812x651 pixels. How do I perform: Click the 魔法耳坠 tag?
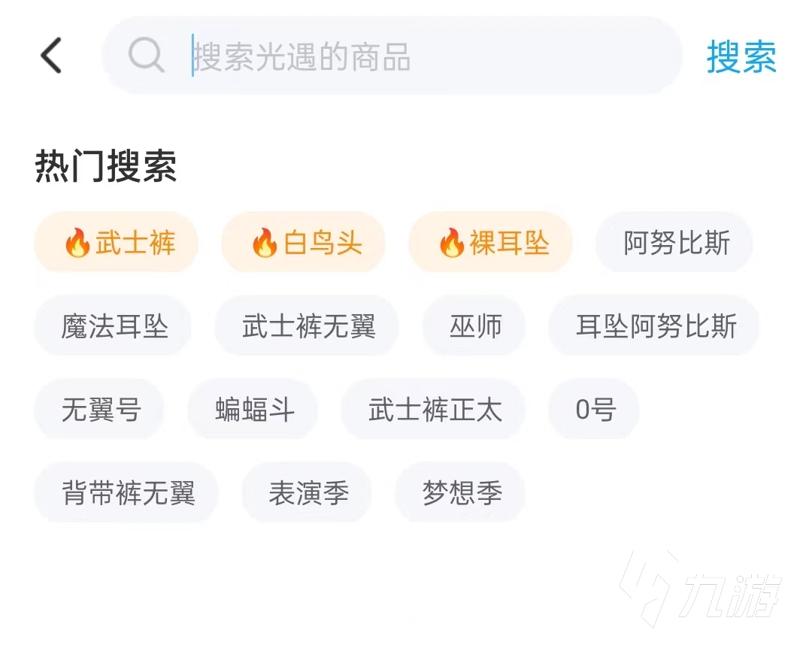pyautogui.click(x=113, y=325)
